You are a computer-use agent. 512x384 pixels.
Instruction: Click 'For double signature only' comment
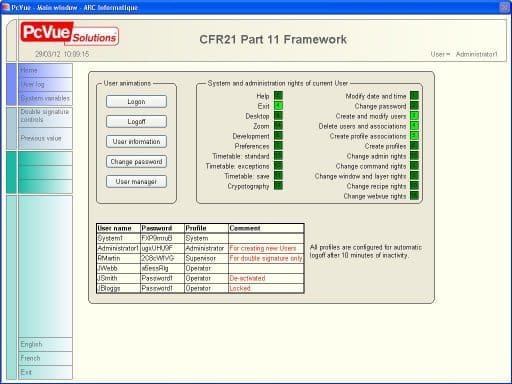266,258
